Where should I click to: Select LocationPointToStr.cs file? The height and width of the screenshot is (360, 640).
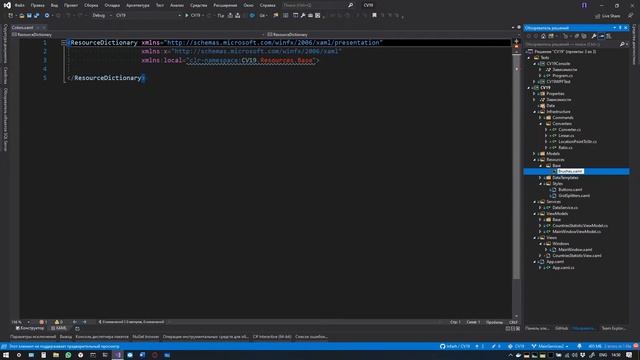(x=577, y=142)
